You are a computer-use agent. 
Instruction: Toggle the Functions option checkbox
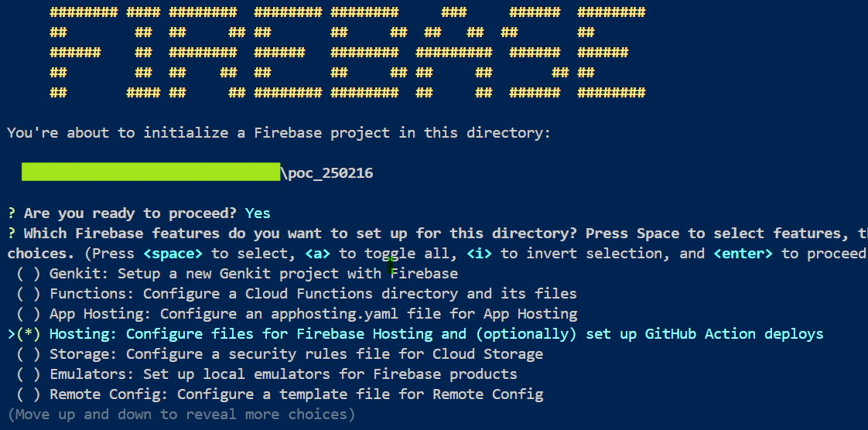[28, 293]
